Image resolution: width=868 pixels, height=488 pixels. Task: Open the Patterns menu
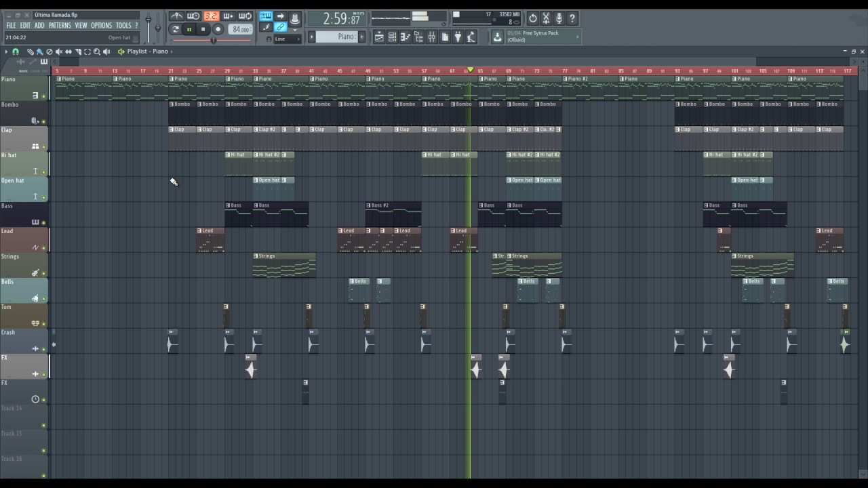tap(60, 26)
